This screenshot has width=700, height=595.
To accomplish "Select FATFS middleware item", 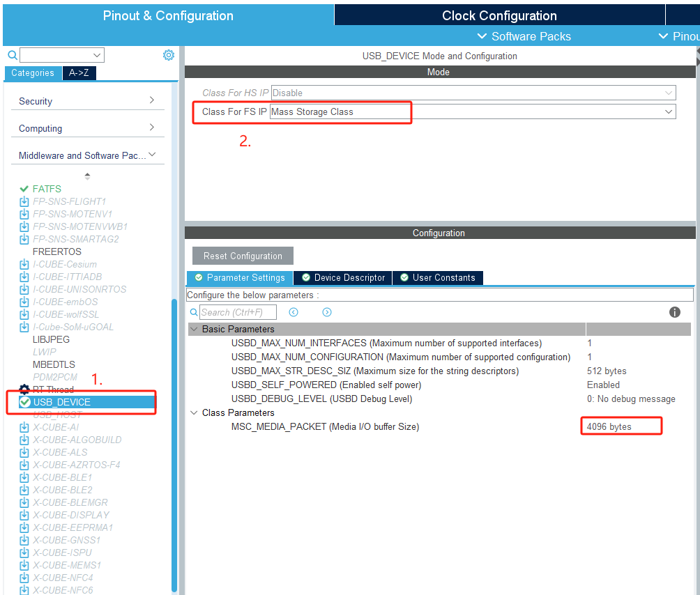I will coord(47,189).
